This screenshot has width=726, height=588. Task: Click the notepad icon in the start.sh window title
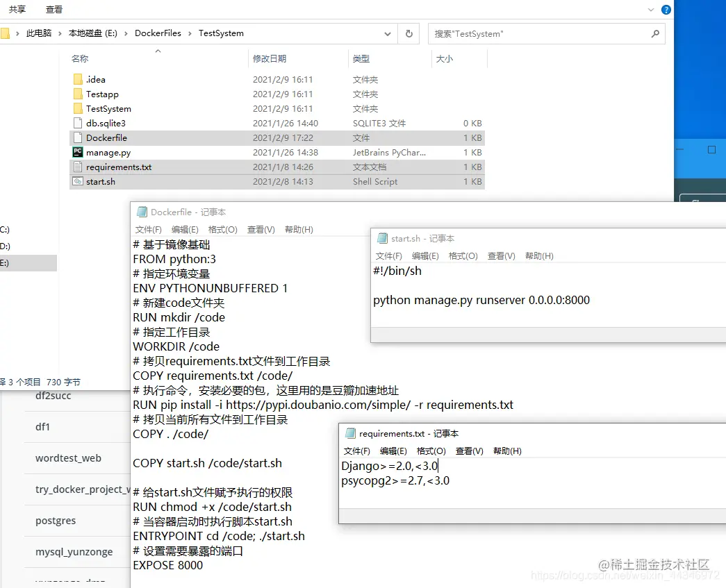[382, 238]
